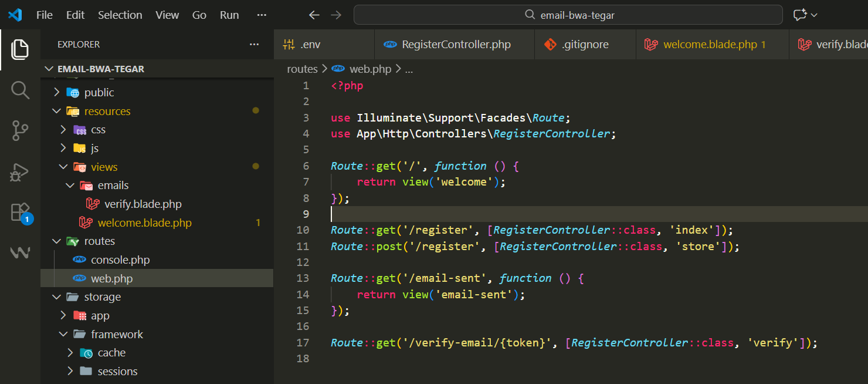This screenshot has height=384, width=868.
Task: Open the Selection menu
Action: click(x=120, y=15)
